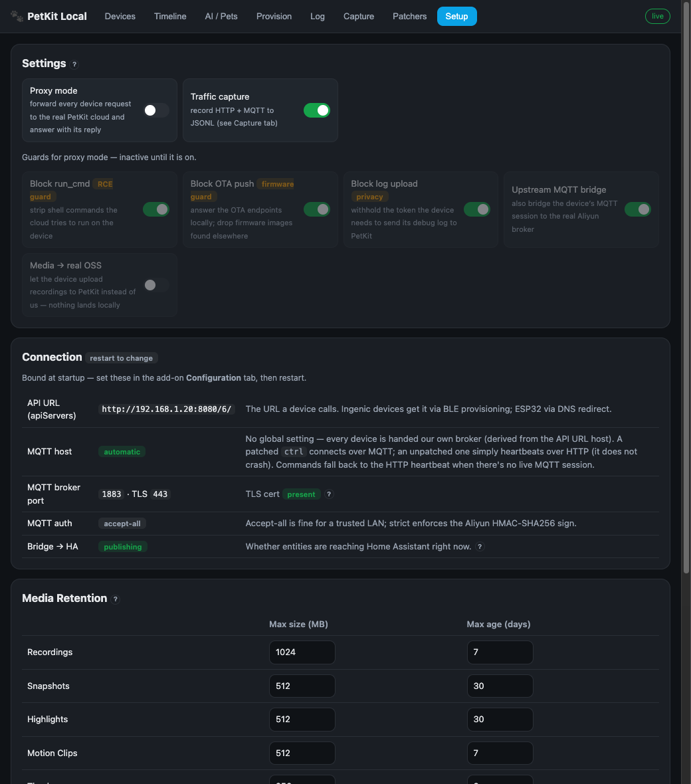
Task: Open the Patchers tab
Action: tap(409, 16)
